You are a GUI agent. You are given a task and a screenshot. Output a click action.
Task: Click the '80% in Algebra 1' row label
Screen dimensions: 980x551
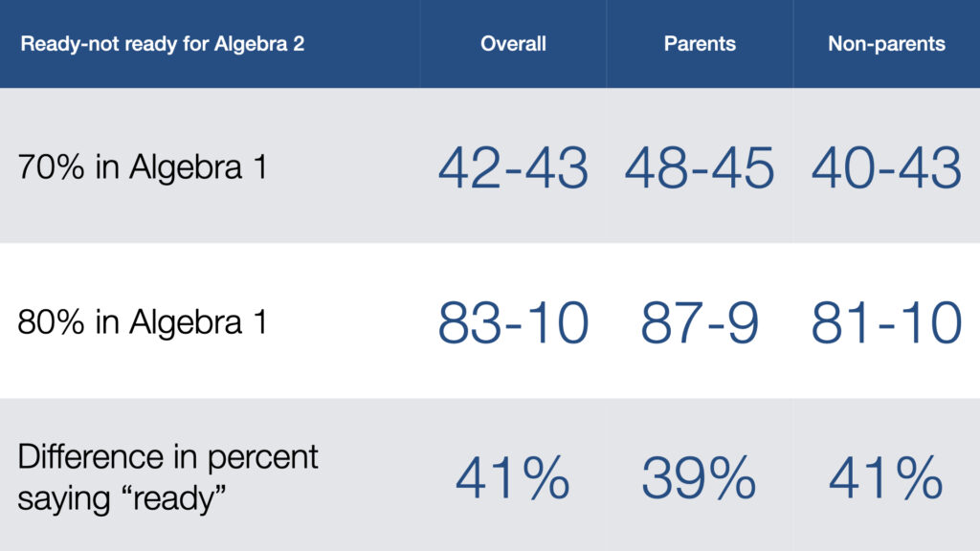pyautogui.click(x=143, y=322)
